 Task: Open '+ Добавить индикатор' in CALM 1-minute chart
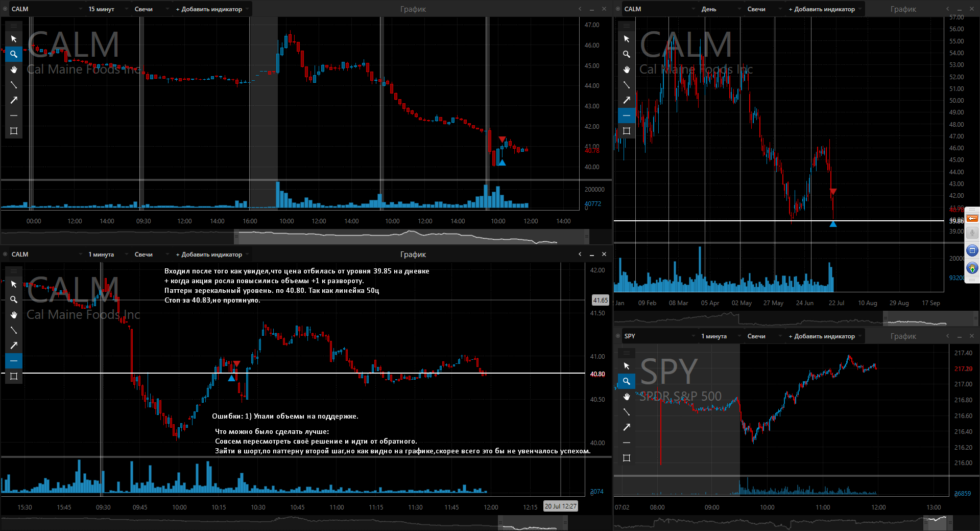coord(212,254)
